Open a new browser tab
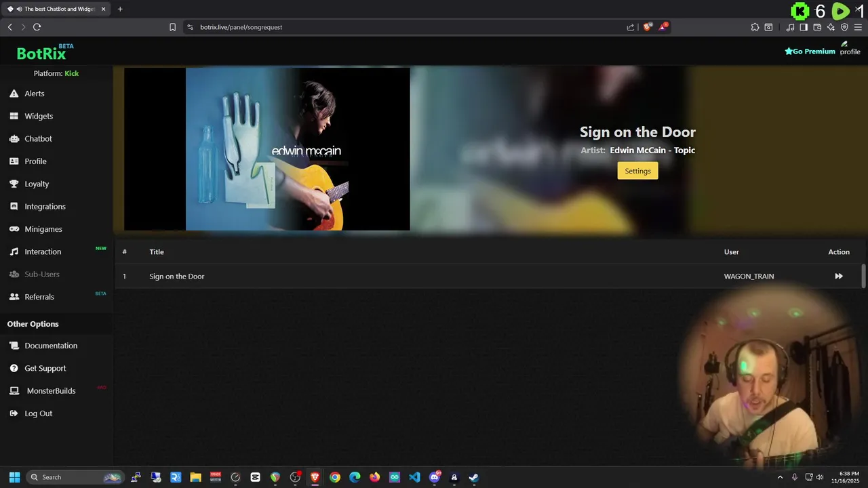The width and height of the screenshot is (868, 488). tap(120, 9)
